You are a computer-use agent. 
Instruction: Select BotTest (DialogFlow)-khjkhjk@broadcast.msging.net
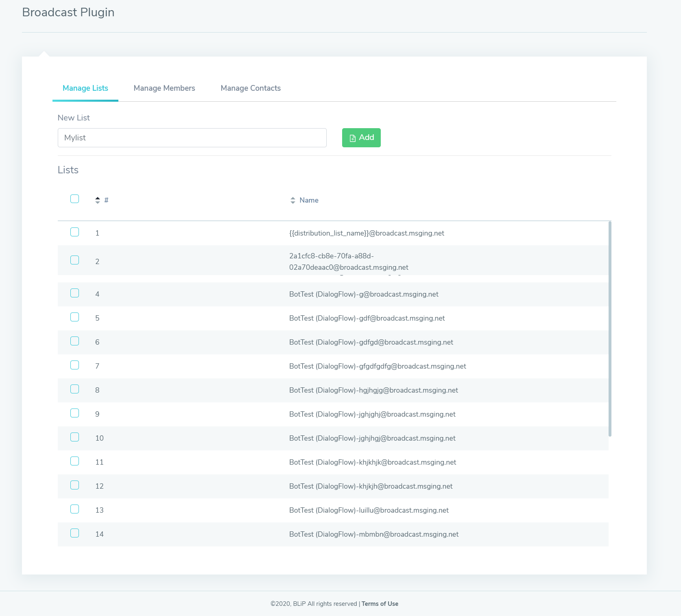[x=373, y=462]
